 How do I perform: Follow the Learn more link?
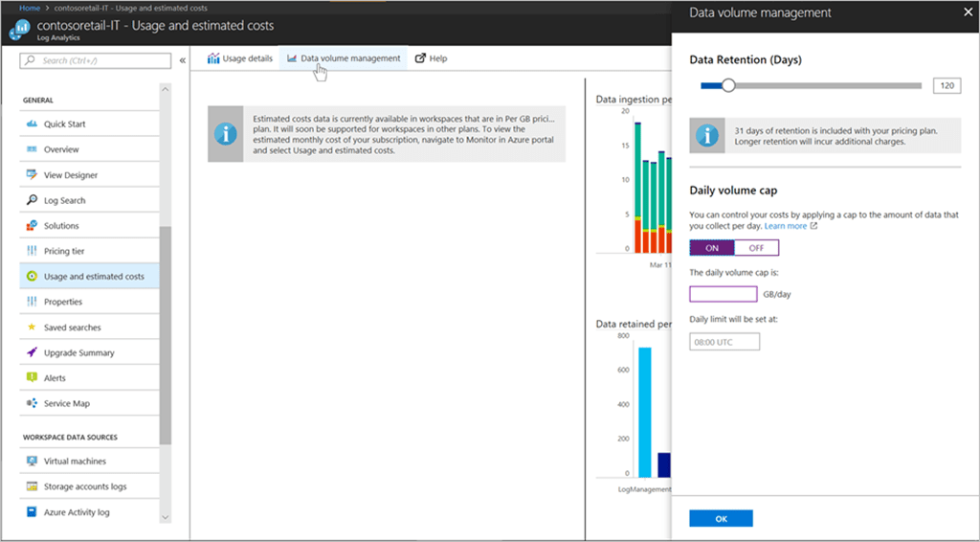click(x=785, y=226)
